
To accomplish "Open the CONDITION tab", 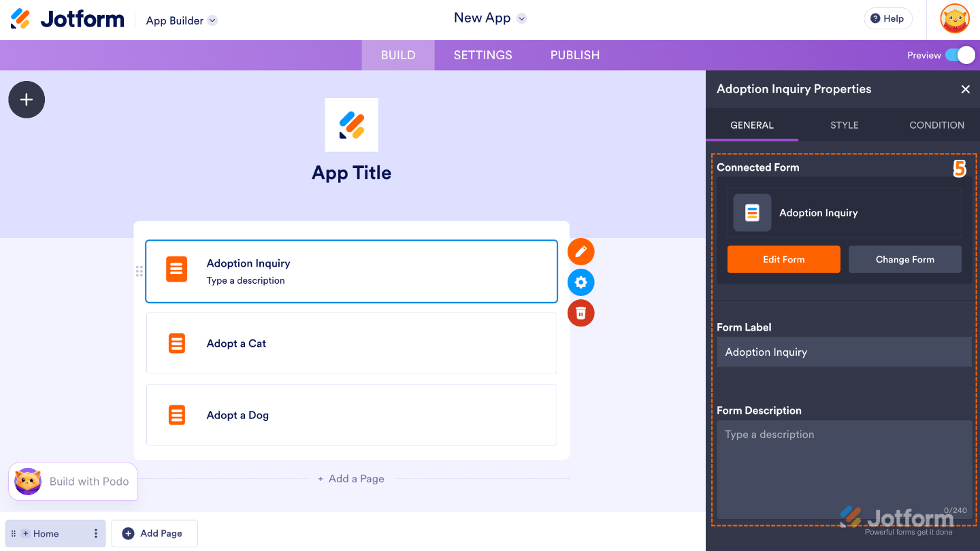I will tap(936, 124).
